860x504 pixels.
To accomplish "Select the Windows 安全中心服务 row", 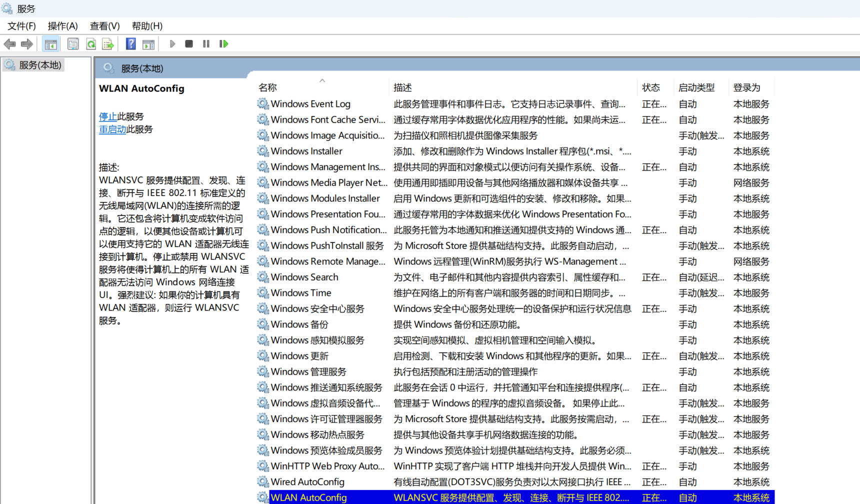I will pyautogui.click(x=515, y=309).
